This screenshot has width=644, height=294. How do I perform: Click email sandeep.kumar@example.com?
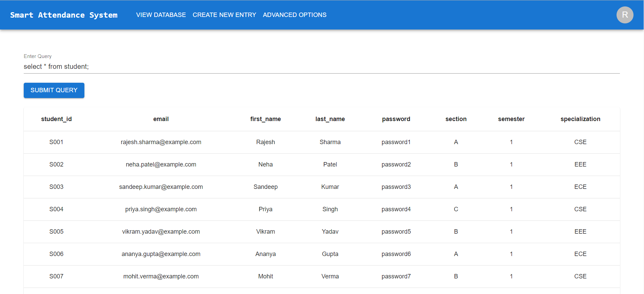tap(161, 187)
